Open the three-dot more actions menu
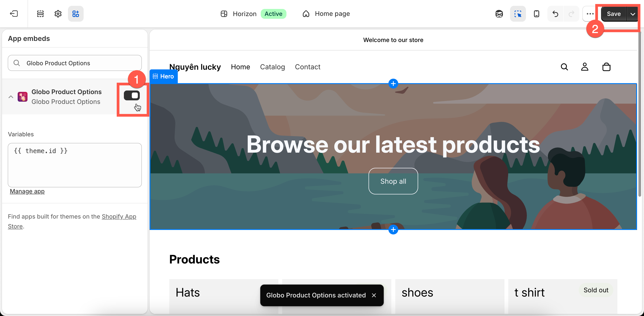Image resolution: width=644 pixels, height=316 pixels. point(590,13)
